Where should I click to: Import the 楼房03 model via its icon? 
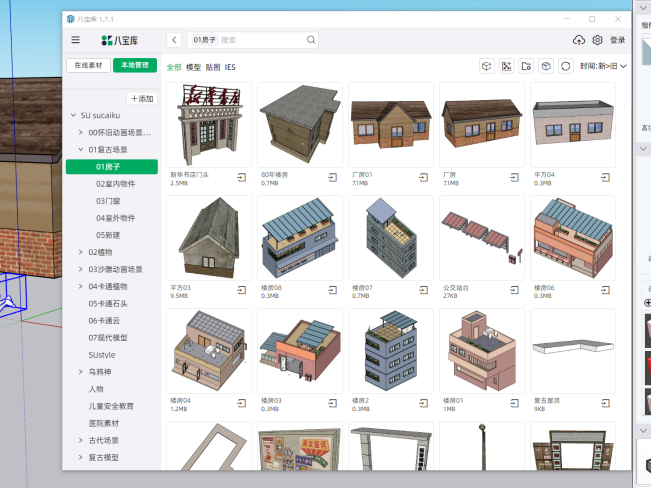tap(333, 403)
